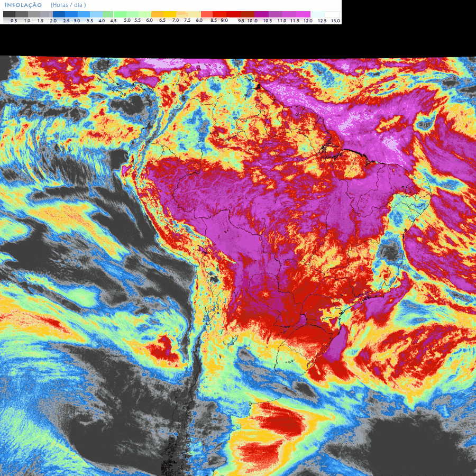Choose the blue swatch between 2.5 and 3.0

pyautogui.click(x=71, y=14)
